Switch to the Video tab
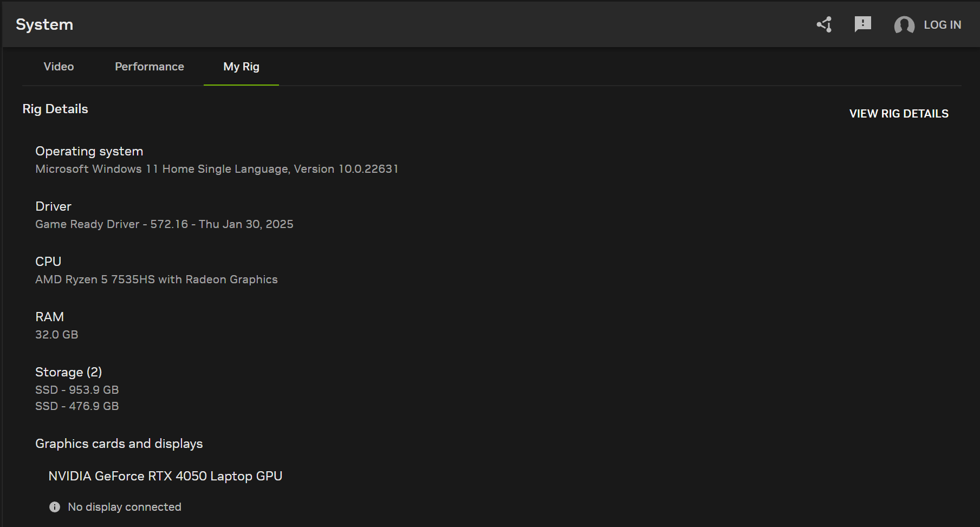Viewport: 980px width, 527px height. tap(59, 67)
